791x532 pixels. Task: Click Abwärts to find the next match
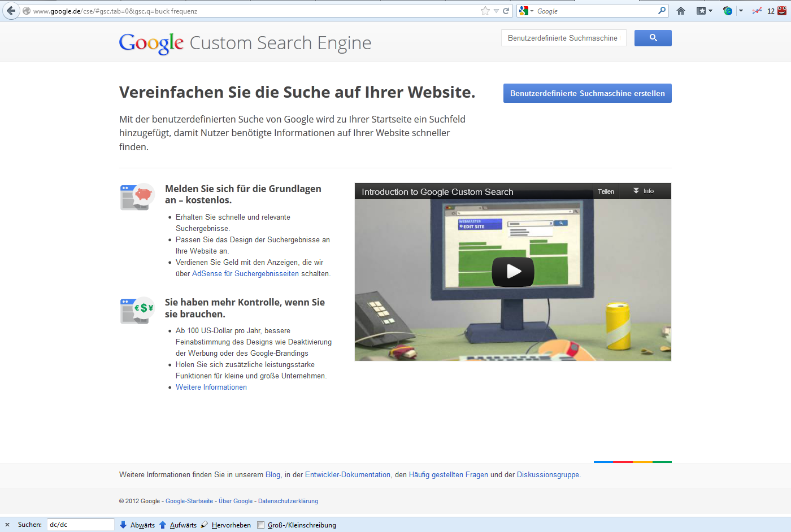tap(137, 525)
